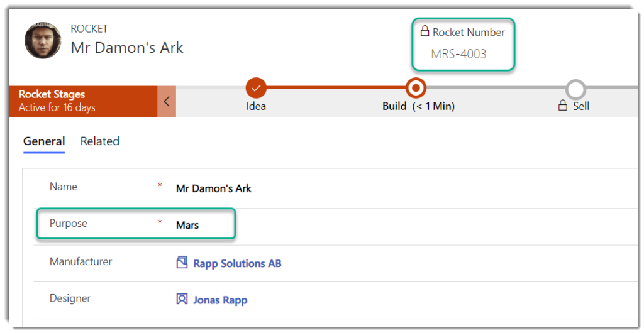Switch to the General tab
Viewport: 644px width, 333px height.
pos(44,141)
